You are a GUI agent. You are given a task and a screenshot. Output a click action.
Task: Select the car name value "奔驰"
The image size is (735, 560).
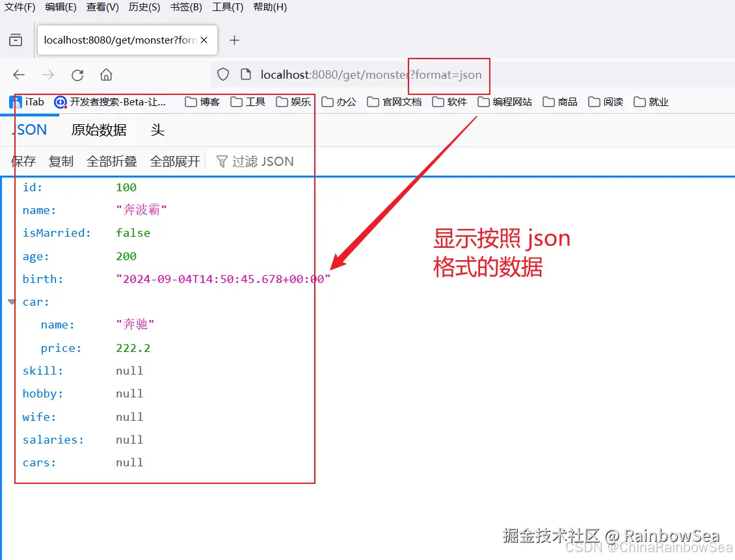pyautogui.click(x=135, y=325)
